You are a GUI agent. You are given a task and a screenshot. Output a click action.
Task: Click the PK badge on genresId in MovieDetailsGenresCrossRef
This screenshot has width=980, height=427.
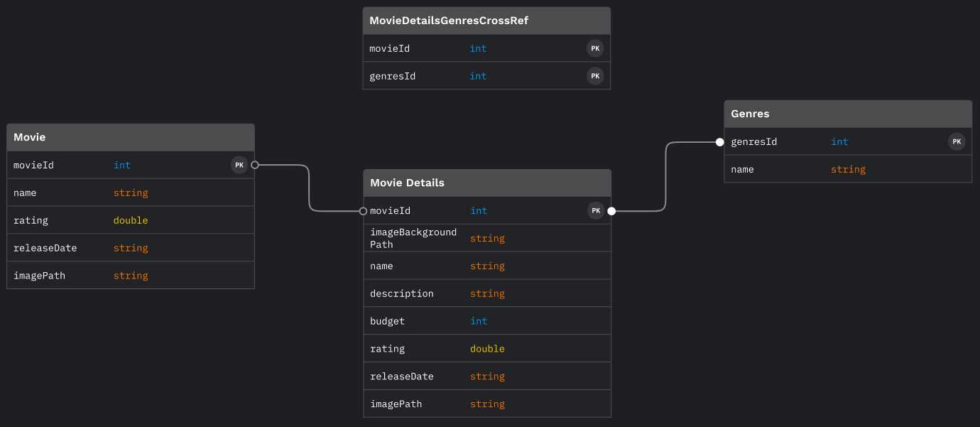[595, 75]
